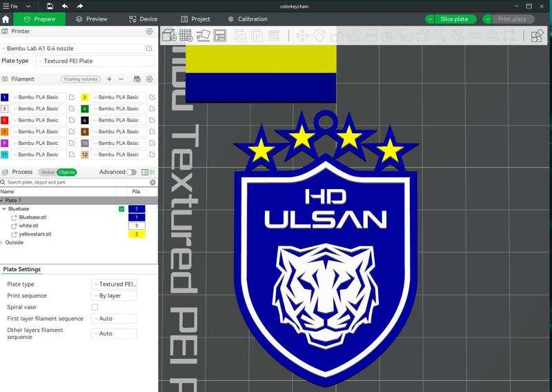Open Plate type dropdown under Printer
The image size is (552, 392).
pos(95,61)
